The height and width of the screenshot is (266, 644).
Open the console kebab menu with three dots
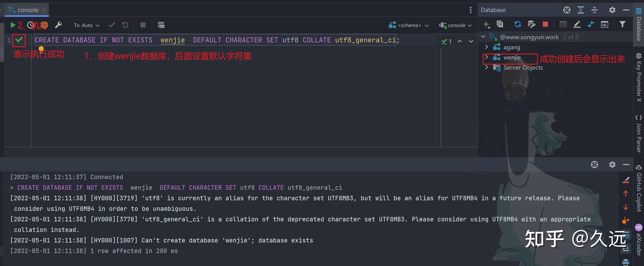(471, 10)
